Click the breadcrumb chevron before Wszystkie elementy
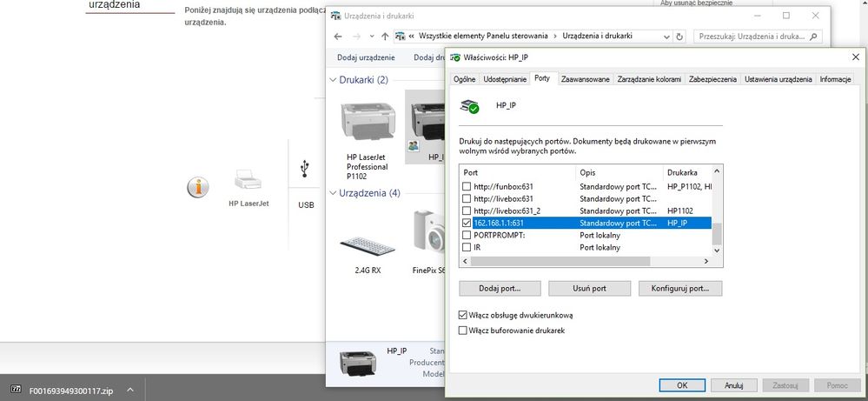 (411, 36)
